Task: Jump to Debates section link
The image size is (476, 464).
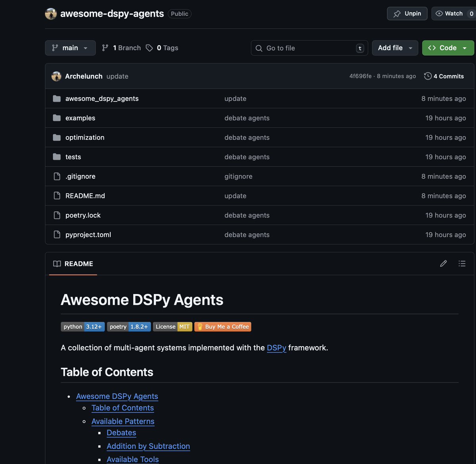Action: [x=121, y=433]
